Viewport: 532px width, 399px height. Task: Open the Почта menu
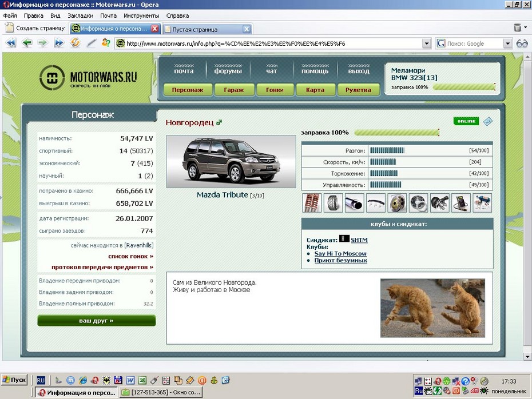tap(108, 15)
